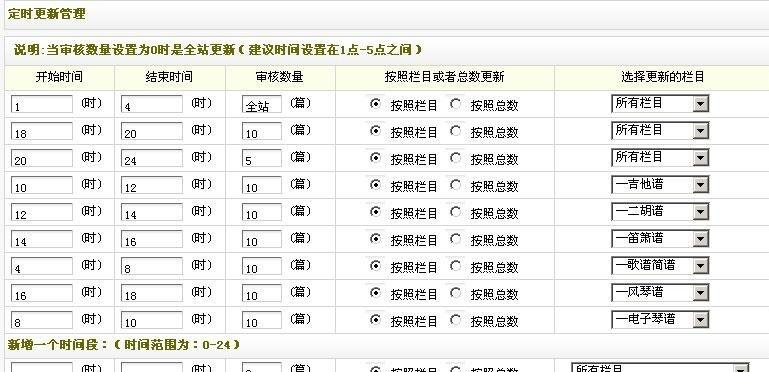Click the start time field containing 18

coord(42,131)
